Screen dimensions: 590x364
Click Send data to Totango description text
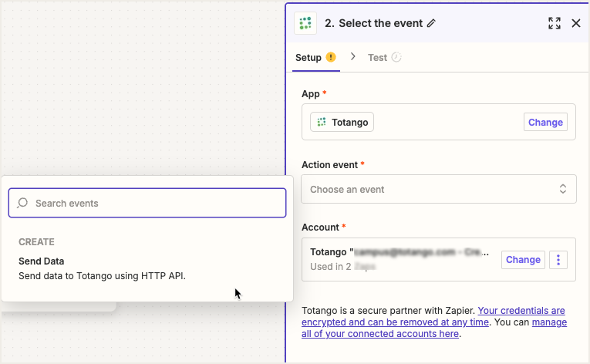pyautogui.click(x=102, y=276)
